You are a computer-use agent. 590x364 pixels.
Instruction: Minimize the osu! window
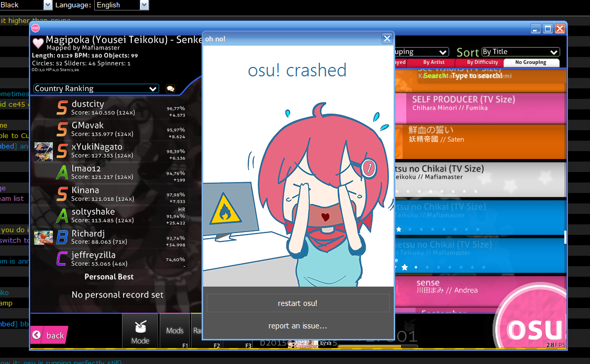click(x=536, y=29)
